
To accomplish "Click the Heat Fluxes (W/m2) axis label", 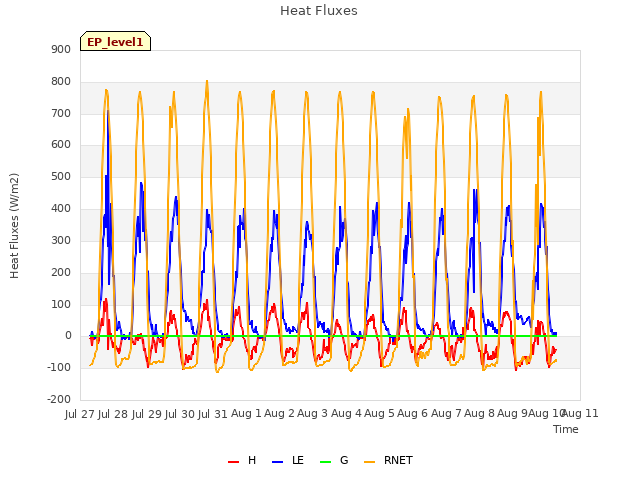I will (14, 226).
